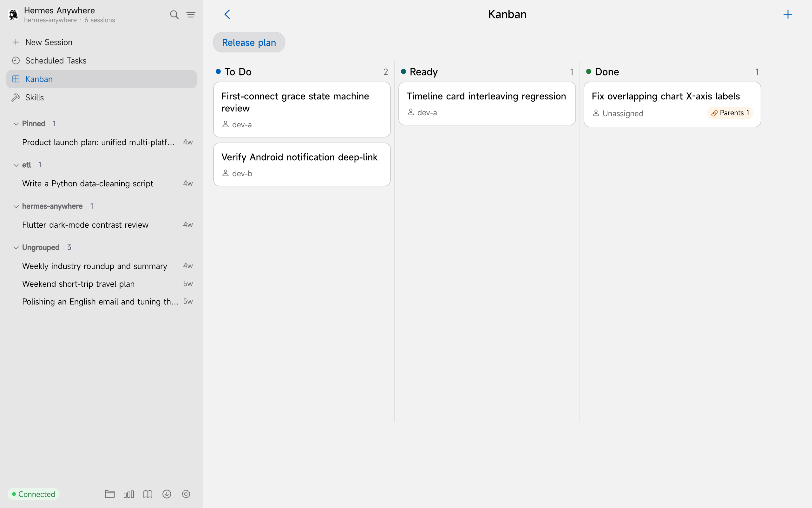Add a new Kanban card with plus icon
The image size is (812, 508).
pos(788,14)
